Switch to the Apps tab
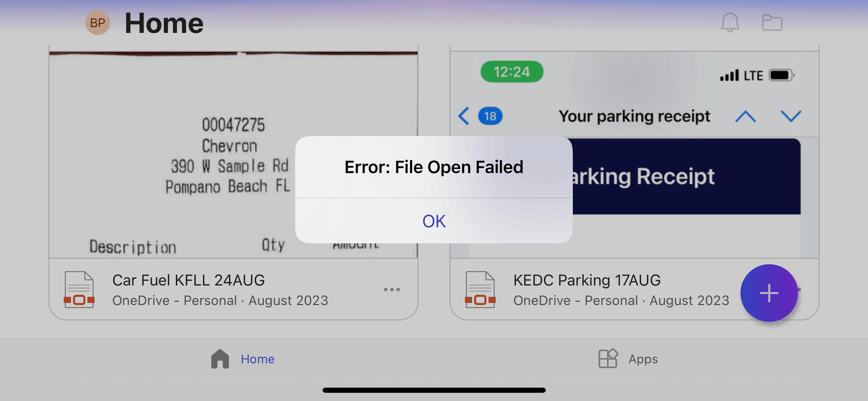This screenshot has height=401, width=868. tap(628, 359)
